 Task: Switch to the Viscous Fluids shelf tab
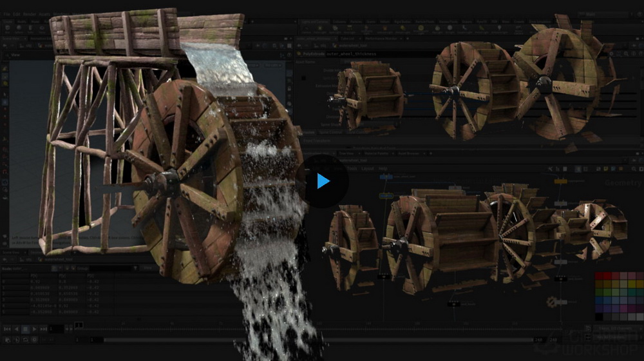point(448,21)
